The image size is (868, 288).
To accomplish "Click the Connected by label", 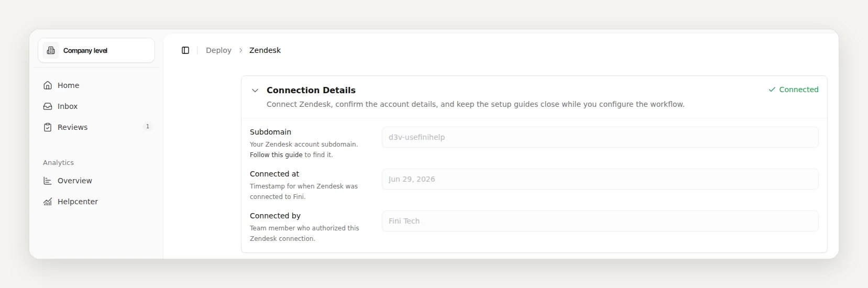I will (x=275, y=216).
